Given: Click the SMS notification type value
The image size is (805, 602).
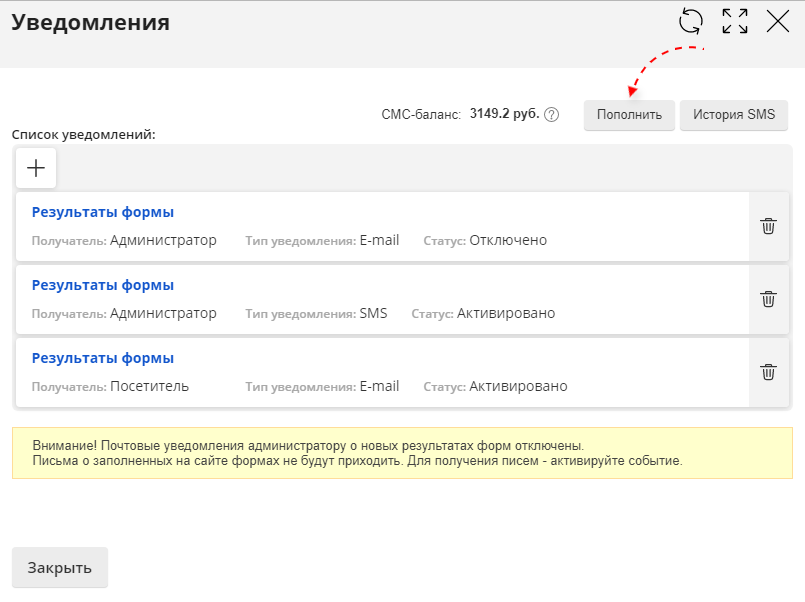Looking at the screenshot, I should pyautogui.click(x=373, y=313).
